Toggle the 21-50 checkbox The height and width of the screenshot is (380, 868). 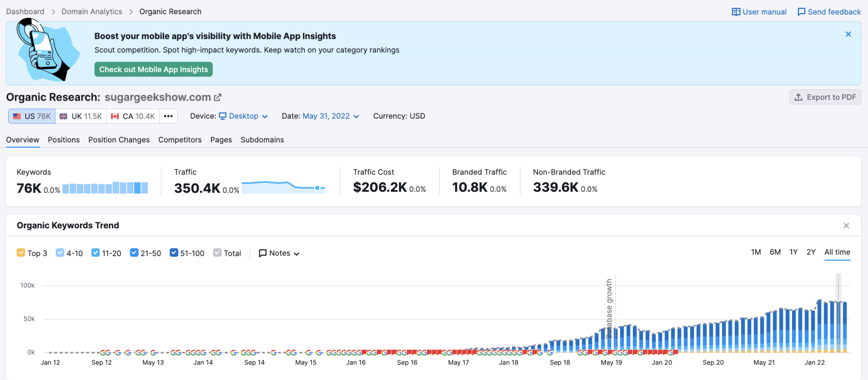[134, 253]
